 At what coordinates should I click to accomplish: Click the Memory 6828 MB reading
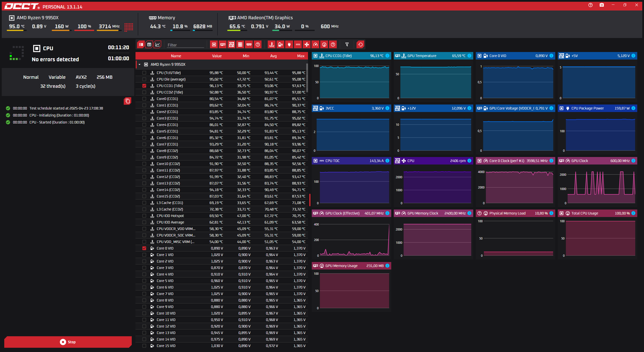(203, 26)
